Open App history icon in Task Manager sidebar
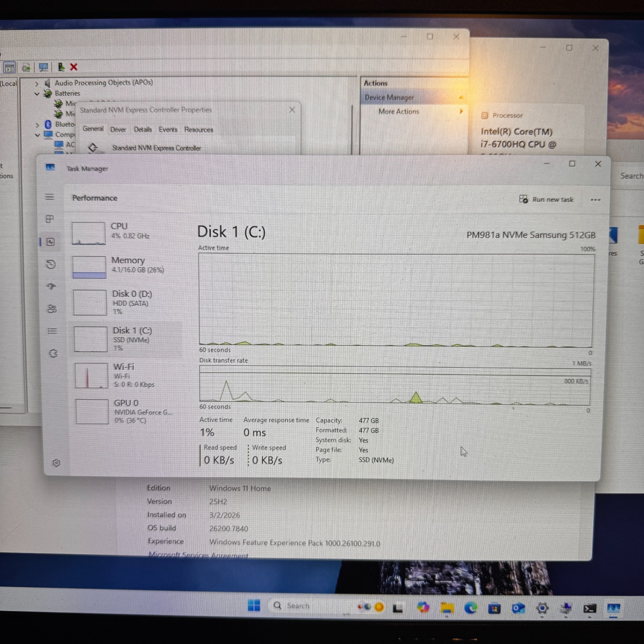Viewport: 644px width, 644px height. (51, 264)
